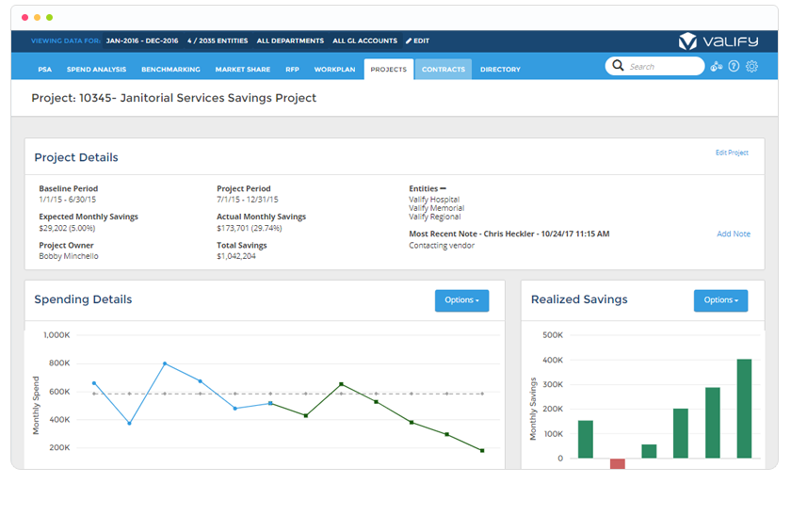Click the All GL Accounts filter
Viewport: 791px width, 532px height.
[x=364, y=40]
